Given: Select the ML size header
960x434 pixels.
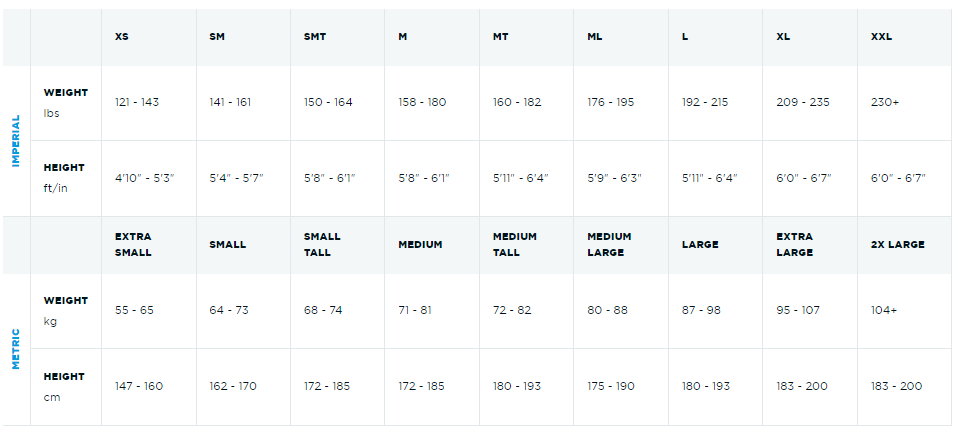Looking at the screenshot, I should click(x=598, y=37).
